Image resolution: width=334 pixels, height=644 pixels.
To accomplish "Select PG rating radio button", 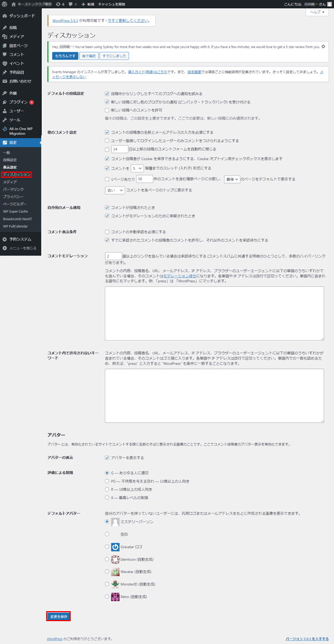I will pos(107,481).
